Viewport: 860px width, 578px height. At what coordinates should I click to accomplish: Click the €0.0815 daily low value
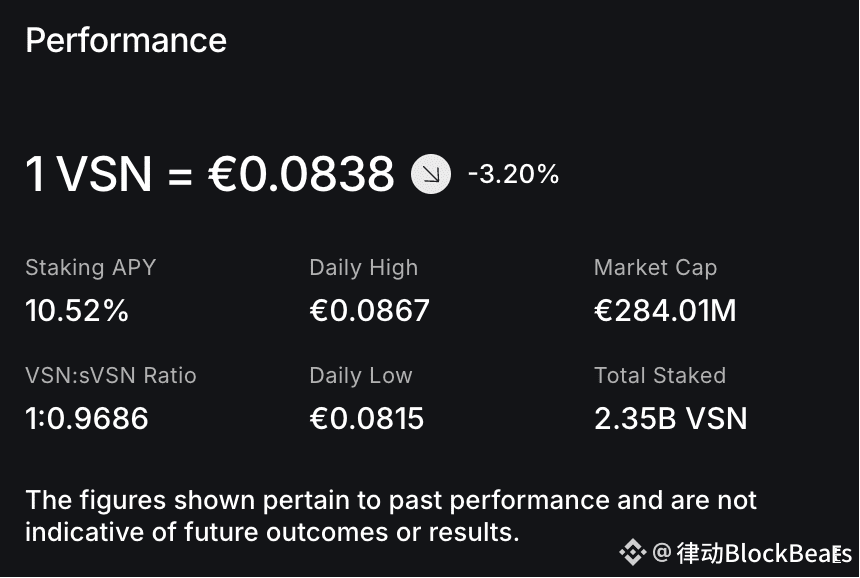(367, 418)
